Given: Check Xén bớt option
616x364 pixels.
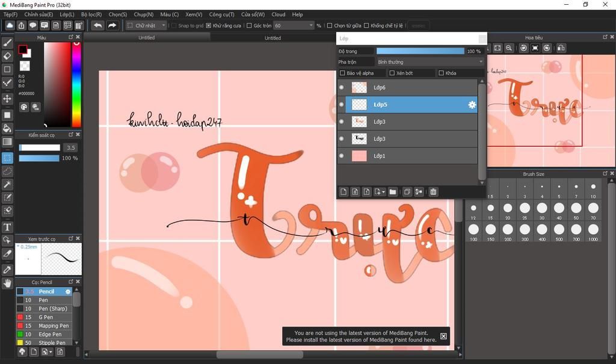Looking at the screenshot, I should (392, 73).
